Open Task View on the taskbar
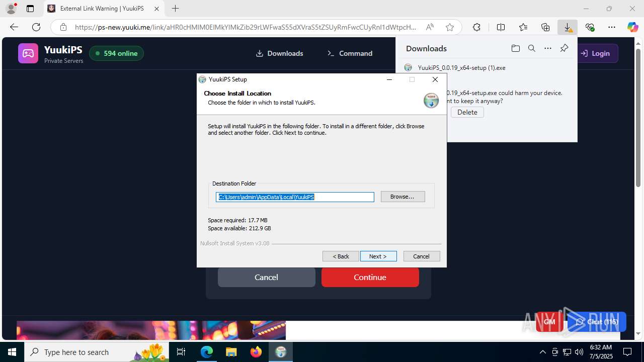644x362 pixels. (181, 352)
